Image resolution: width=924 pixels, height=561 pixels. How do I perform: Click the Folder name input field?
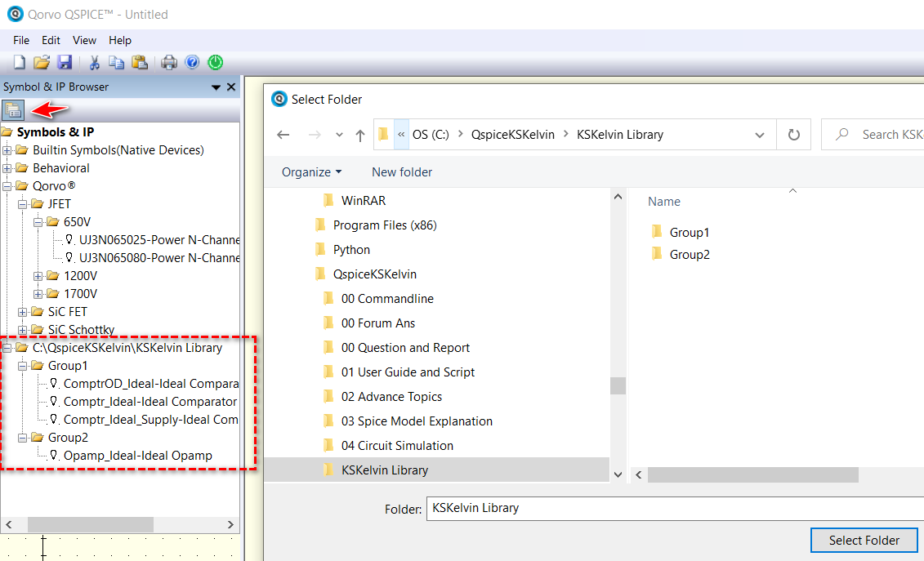pyautogui.click(x=675, y=509)
